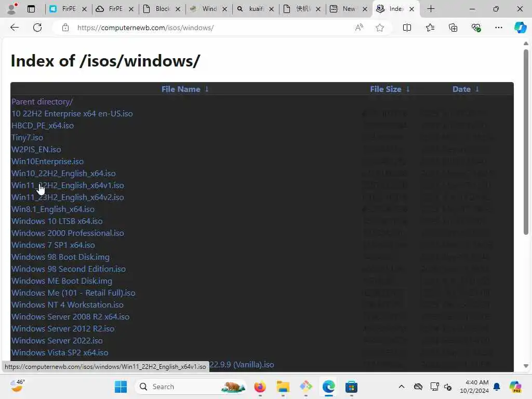Screen dimensions: 532x399
Task: Click Windows Server 2022.iso link
Action: pyautogui.click(x=57, y=340)
